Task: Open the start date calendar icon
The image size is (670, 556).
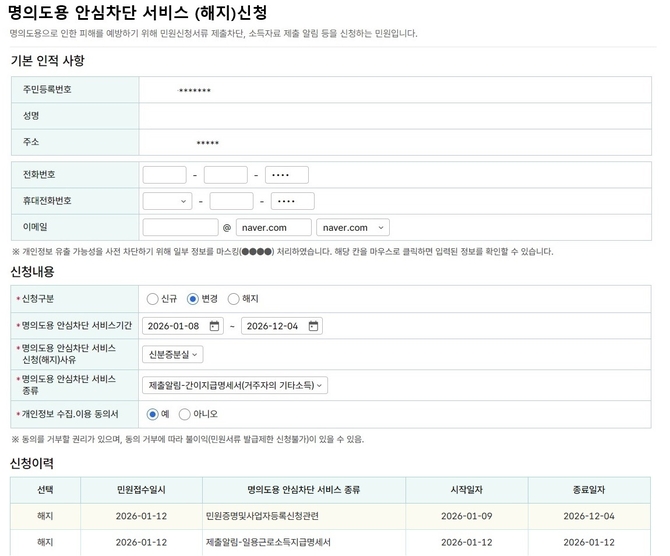Action: pos(216,326)
